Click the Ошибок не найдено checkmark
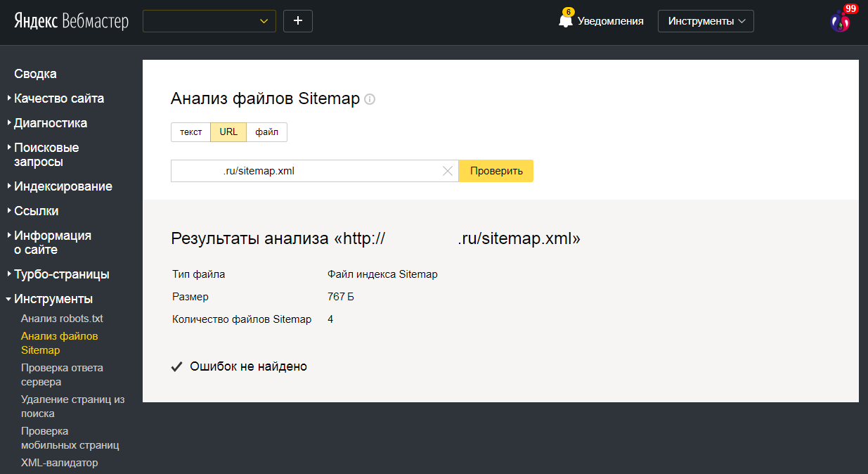868x474 pixels. [177, 366]
